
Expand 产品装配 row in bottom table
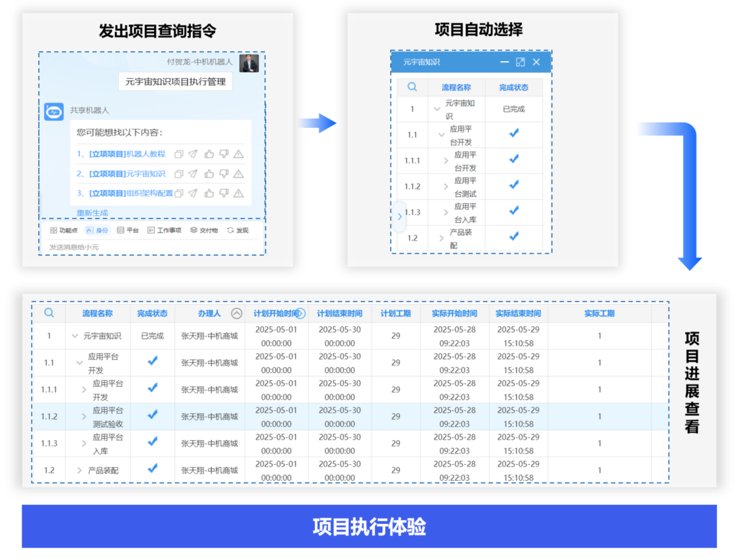pos(79,470)
